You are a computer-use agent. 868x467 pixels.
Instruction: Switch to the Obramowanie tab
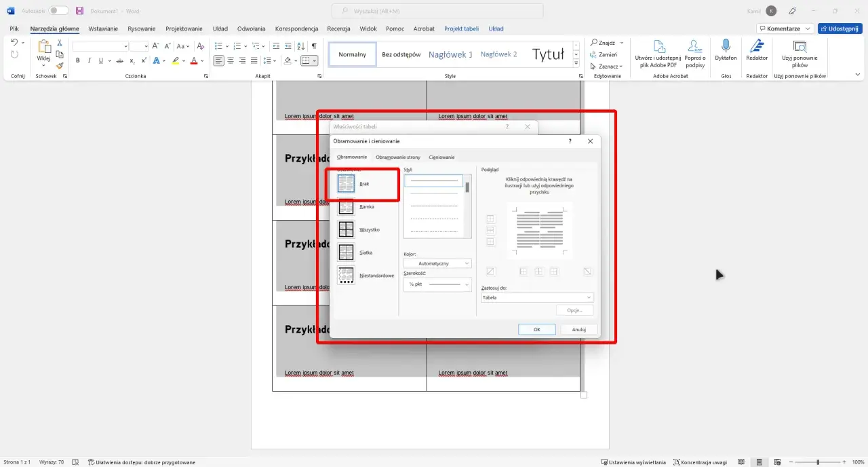(352, 157)
